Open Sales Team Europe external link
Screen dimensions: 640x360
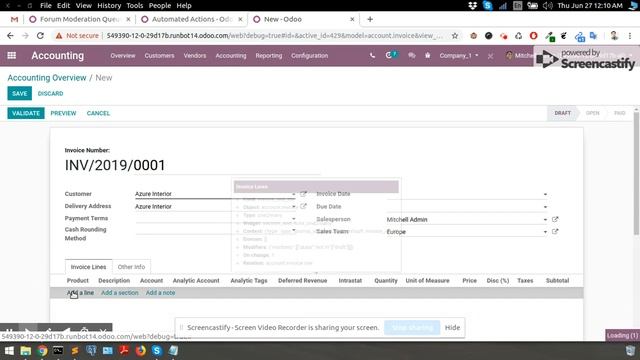click(x=555, y=231)
